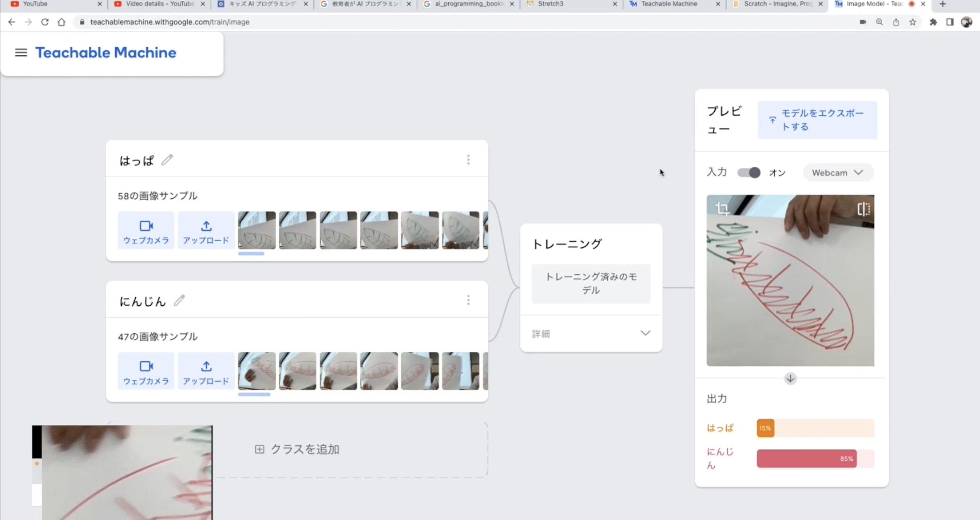Click the 47の画像サンプル text

158,336
